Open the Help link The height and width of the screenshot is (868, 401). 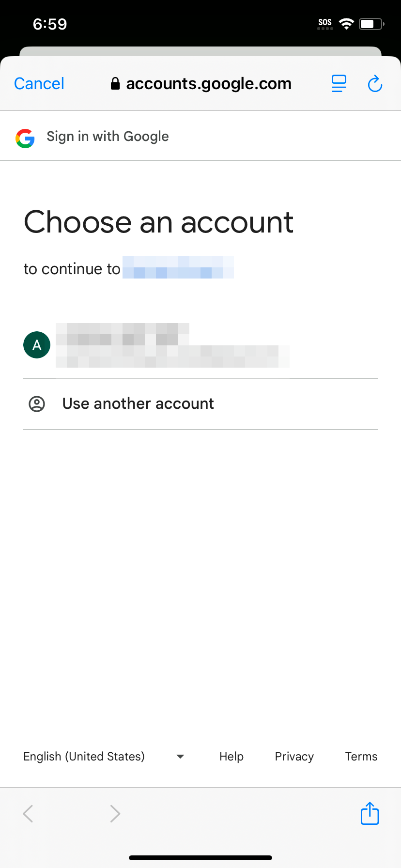point(231,757)
